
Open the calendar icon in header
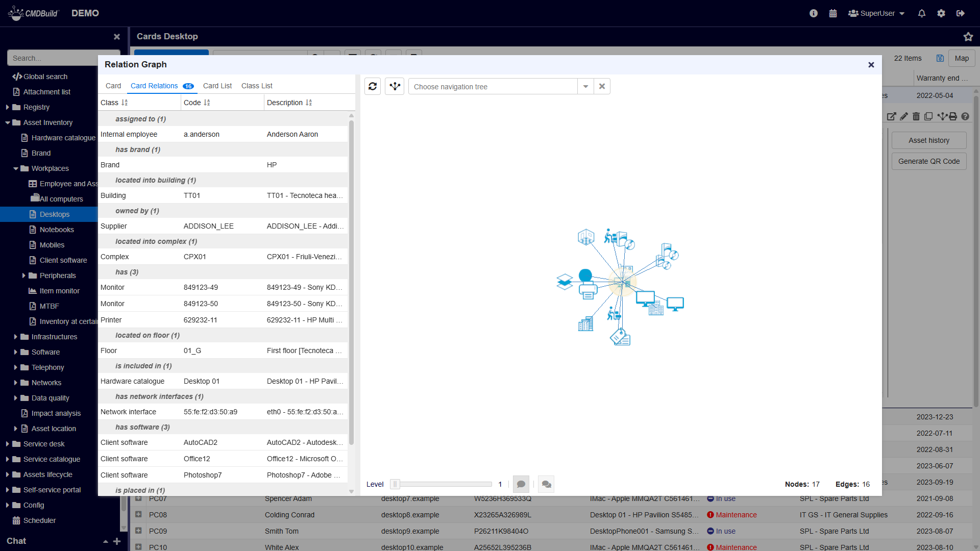[x=833, y=13]
